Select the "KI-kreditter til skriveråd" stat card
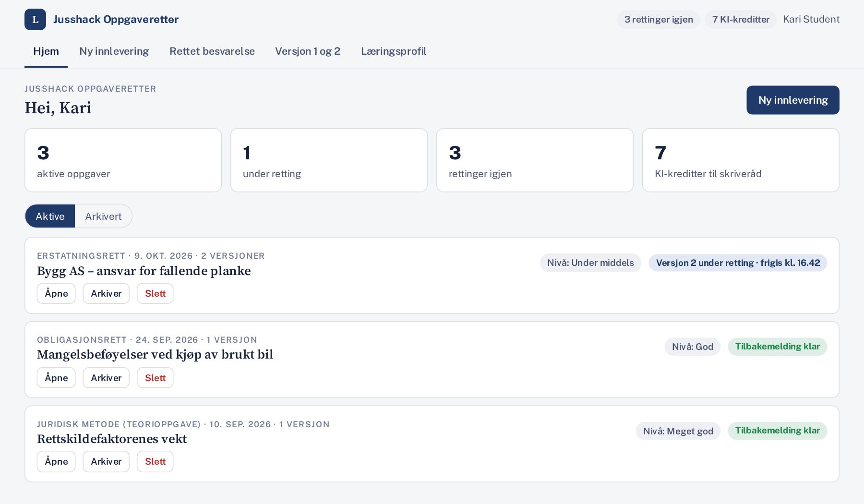The image size is (864, 504). point(741,160)
